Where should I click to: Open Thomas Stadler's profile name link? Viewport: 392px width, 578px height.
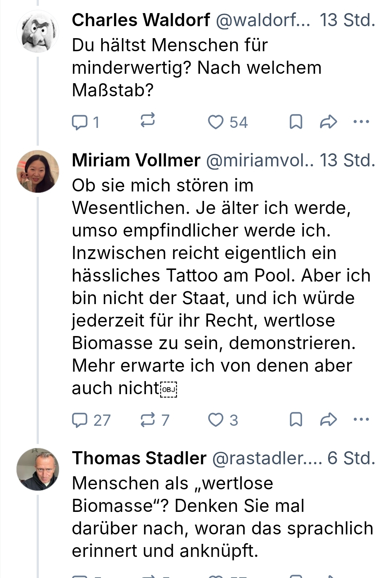139,458
